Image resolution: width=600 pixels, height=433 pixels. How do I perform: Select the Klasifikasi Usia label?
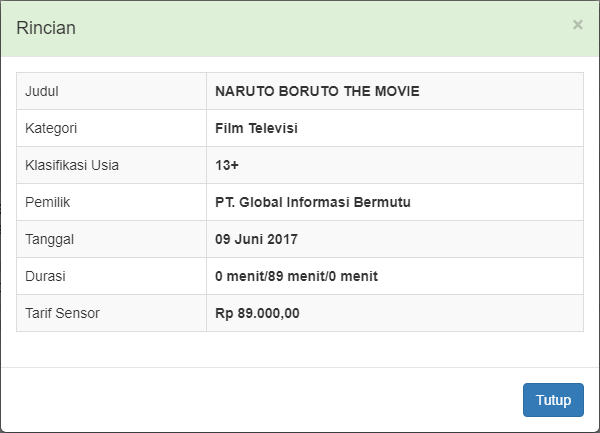tap(72, 165)
